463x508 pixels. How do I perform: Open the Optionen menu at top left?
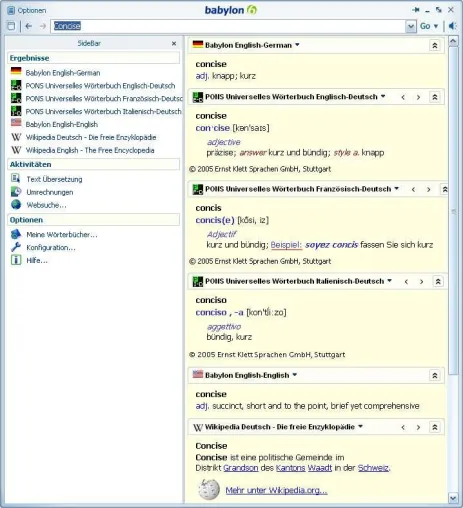tap(27, 10)
